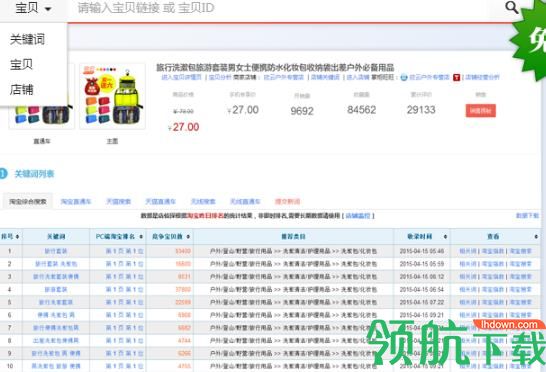Open the 淘宝指数 link in row 2
Viewport: 546px width, 372px height.
point(493,264)
